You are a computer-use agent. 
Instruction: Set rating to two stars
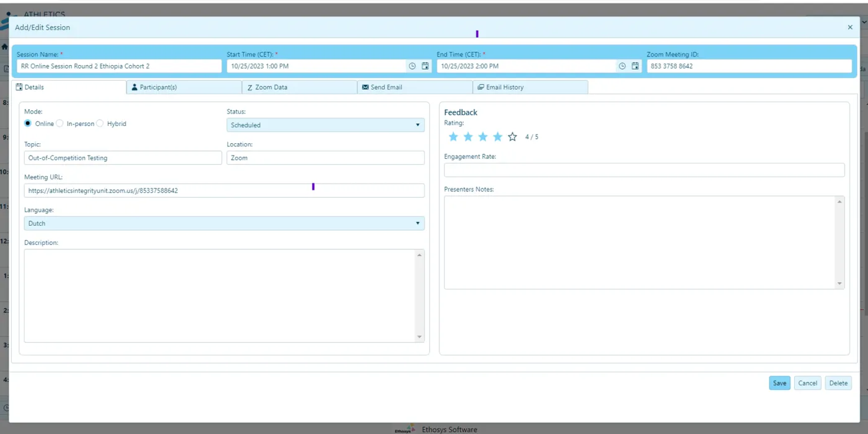[468, 136]
